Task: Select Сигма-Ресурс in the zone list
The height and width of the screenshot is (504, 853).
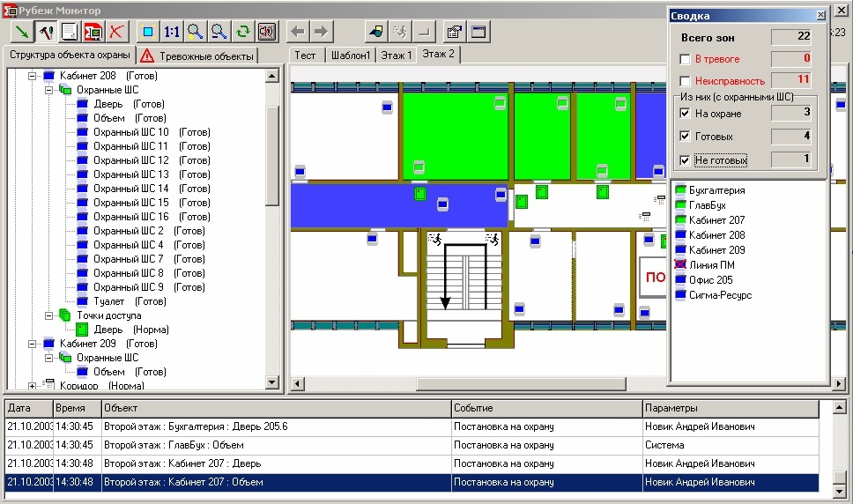Action: coord(720,295)
